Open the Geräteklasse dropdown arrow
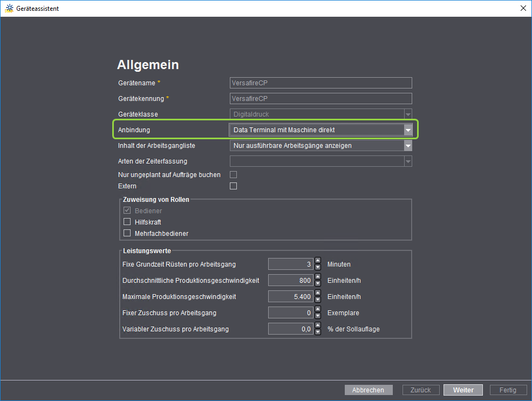Screen dimensions: 532x401 [408, 114]
